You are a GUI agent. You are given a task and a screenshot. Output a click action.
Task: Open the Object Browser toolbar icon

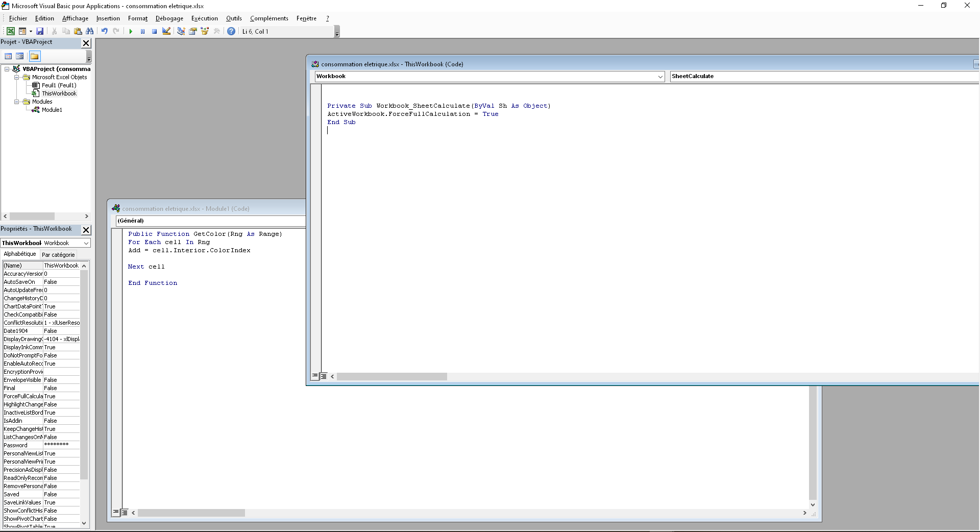coord(205,31)
